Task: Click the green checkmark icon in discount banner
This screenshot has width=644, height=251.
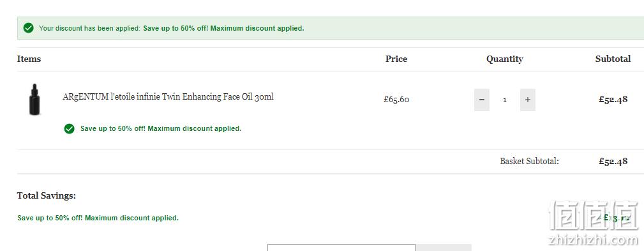Action: point(28,28)
